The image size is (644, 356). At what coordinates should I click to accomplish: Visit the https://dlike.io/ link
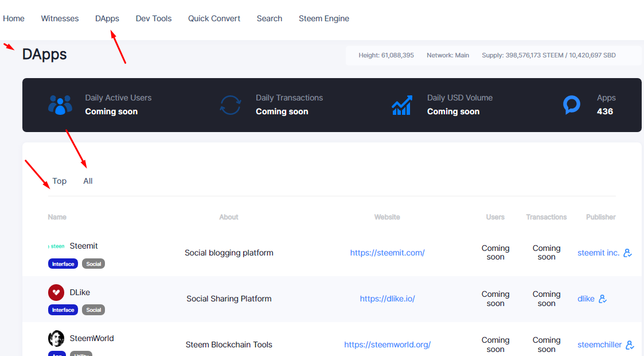coord(387,299)
